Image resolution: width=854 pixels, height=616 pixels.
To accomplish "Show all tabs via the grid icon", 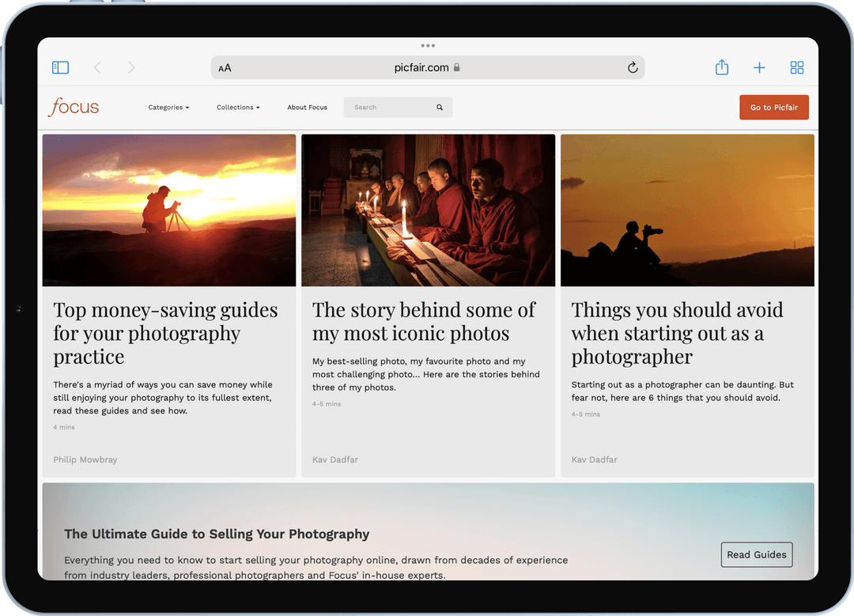I will pyautogui.click(x=797, y=67).
